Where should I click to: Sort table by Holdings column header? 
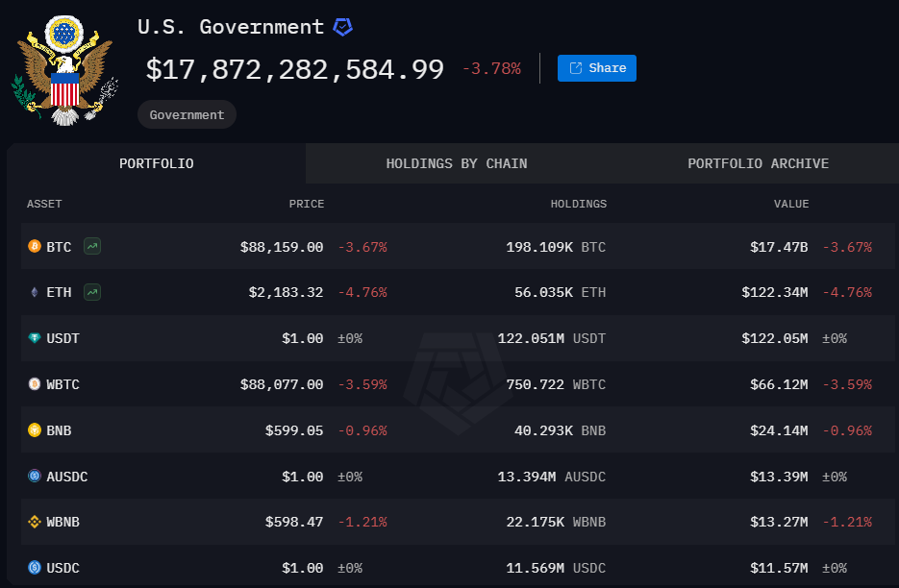[578, 204]
